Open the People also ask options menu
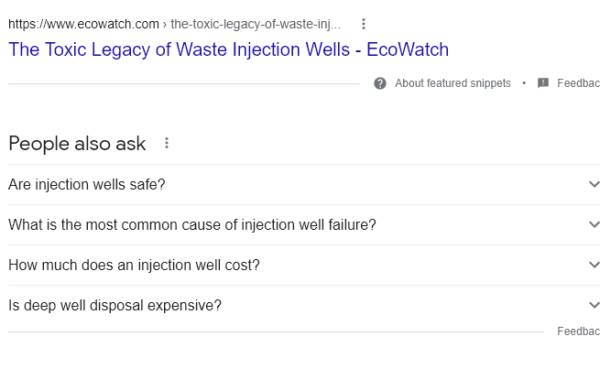This screenshot has width=600, height=380. (x=166, y=143)
